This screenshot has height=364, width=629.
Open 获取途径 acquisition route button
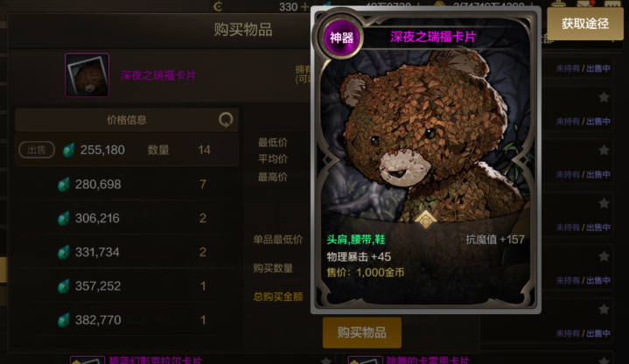585,24
